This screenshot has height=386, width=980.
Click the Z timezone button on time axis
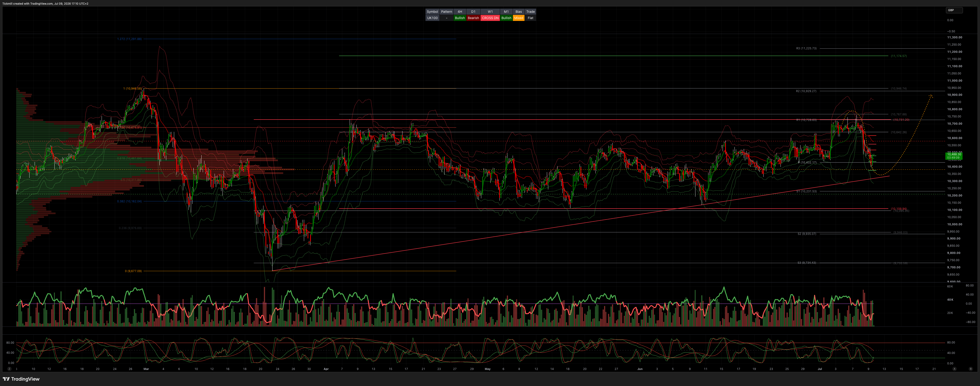(10, 369)
